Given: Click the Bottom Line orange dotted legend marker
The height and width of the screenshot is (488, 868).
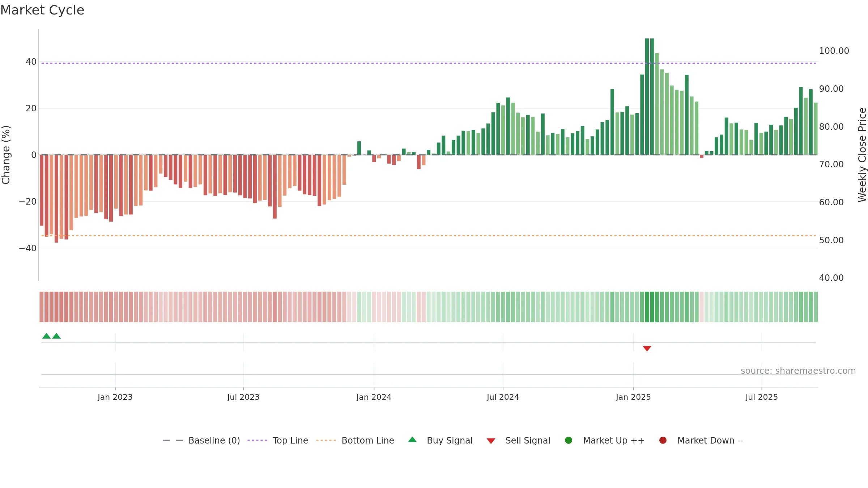Looking at the screenshot, I should point(326,440).
